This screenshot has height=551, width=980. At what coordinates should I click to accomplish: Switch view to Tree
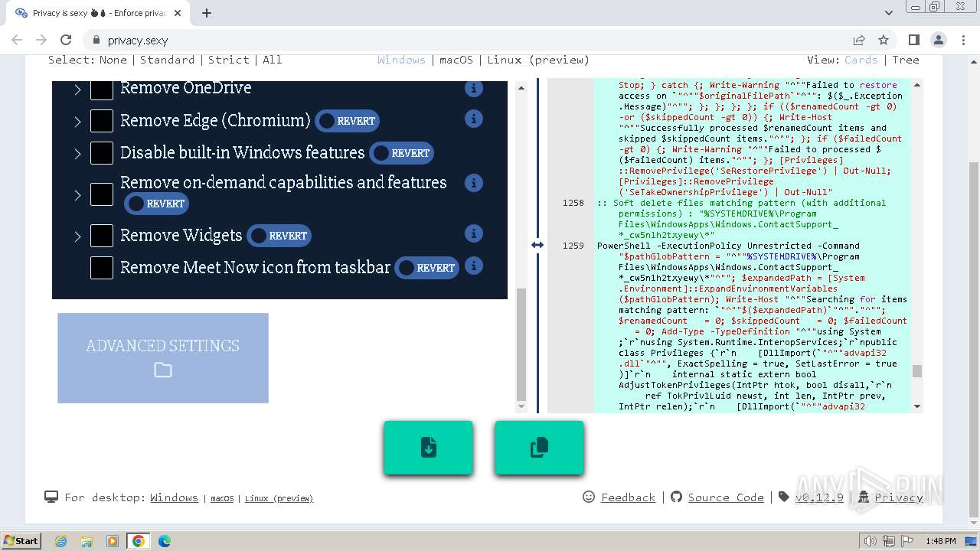point(906,60)
